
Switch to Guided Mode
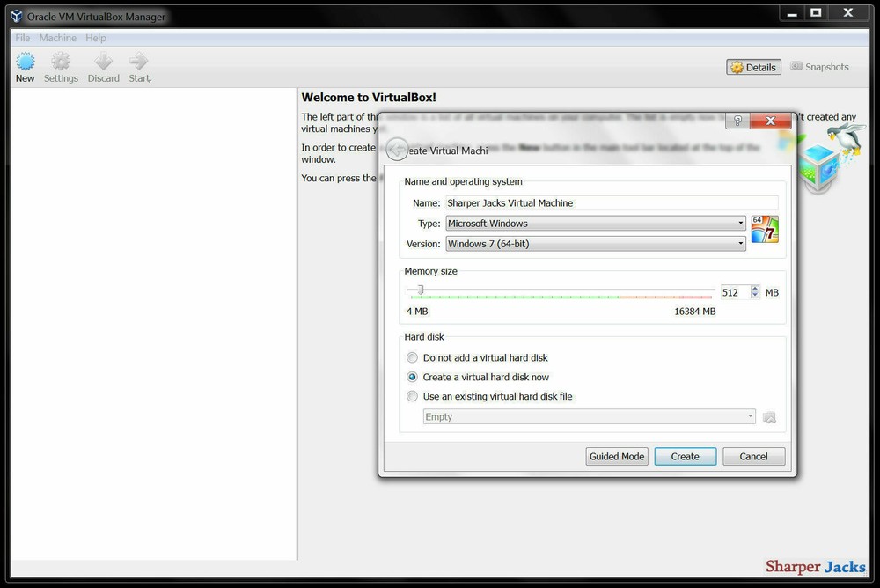click(x=616, y=456)
